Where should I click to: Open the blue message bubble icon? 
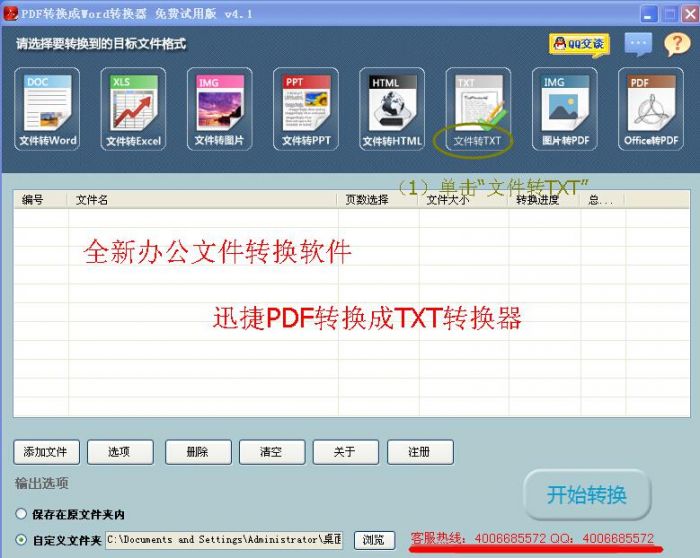638,44
